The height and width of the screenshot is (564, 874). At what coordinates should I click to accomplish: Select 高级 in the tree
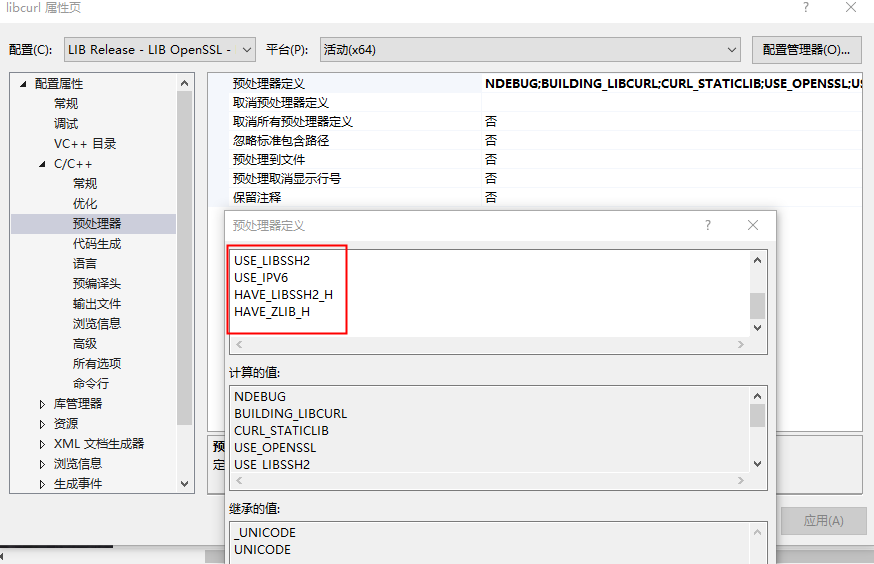[85, 344]
